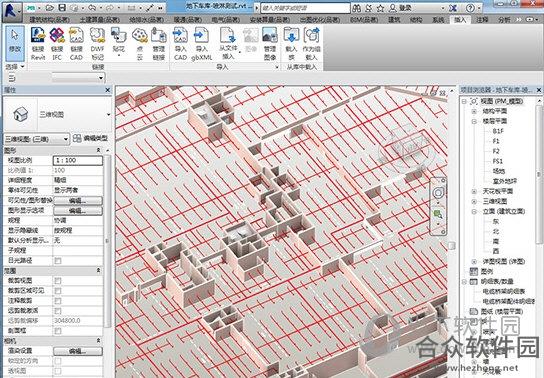Viewport: 544px width, 378px height.
Task: Toggle the 日光路径 checkbox
Action: pyautogui.click(x=58, y=260)
